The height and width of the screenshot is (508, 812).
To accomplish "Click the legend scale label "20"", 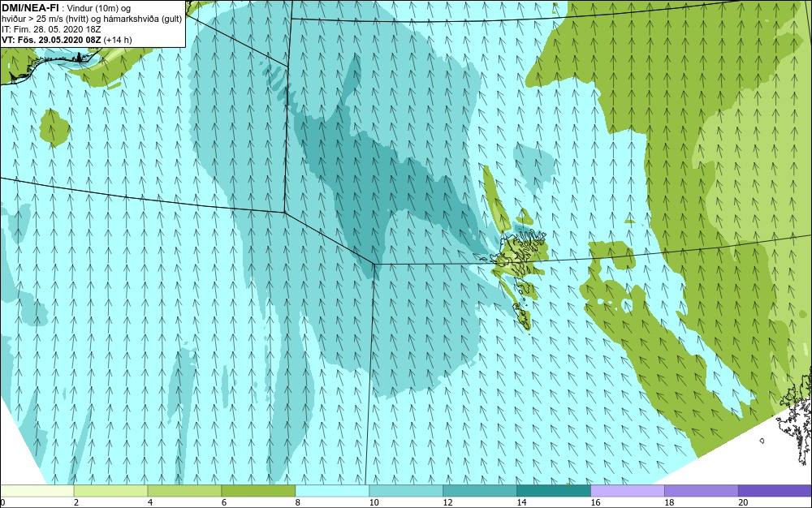I will coord(743,502).
